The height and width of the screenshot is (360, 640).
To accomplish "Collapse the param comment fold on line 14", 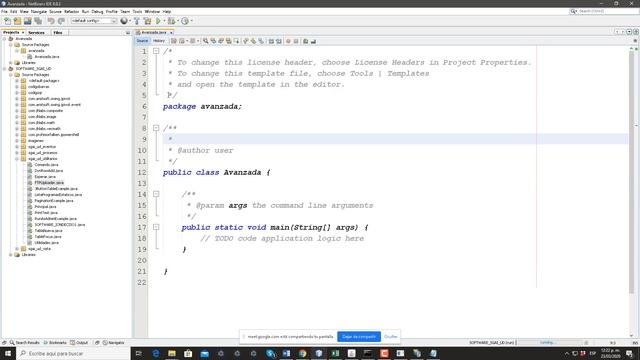I will click(156, 194).
